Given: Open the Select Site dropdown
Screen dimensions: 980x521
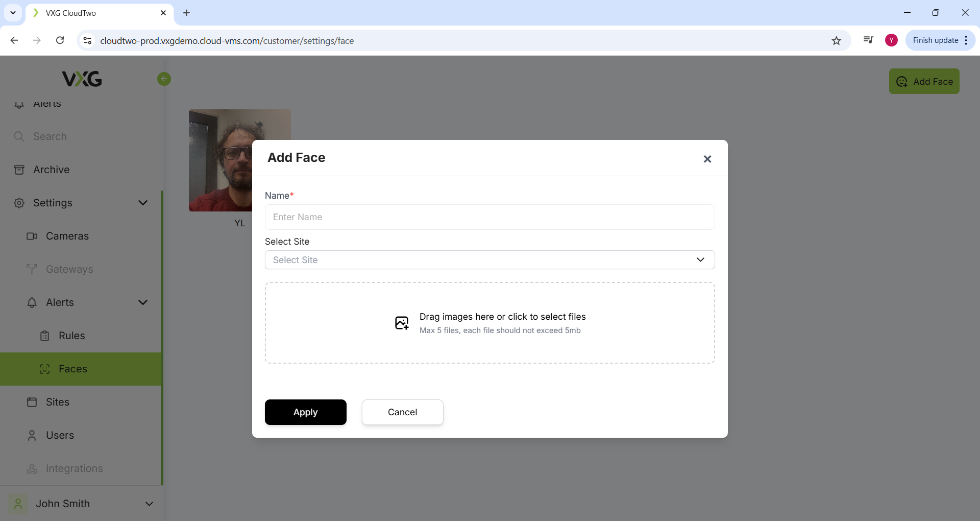Looking at the screenshot, I should coord(489,259).
